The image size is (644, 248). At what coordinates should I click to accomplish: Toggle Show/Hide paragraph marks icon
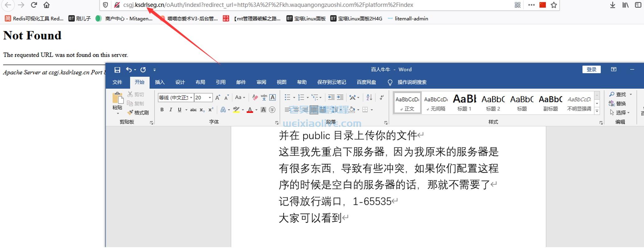coord(382,97)
